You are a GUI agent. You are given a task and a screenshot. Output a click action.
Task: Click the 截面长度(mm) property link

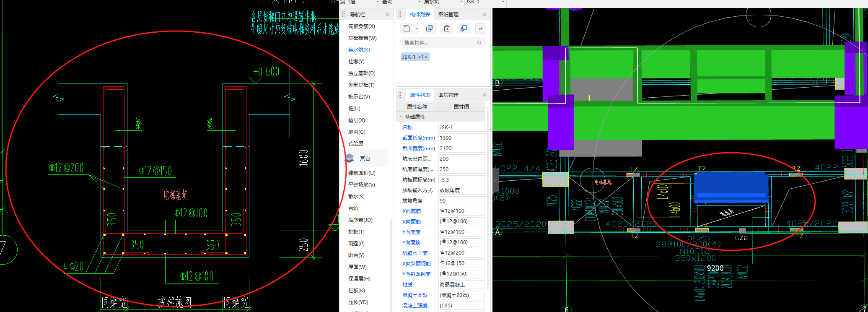click(x=418, y=138)
